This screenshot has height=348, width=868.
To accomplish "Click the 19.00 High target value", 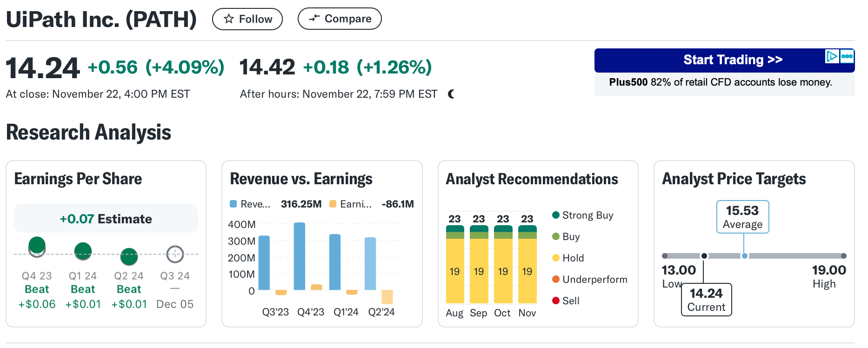I will tap(829, 270).
